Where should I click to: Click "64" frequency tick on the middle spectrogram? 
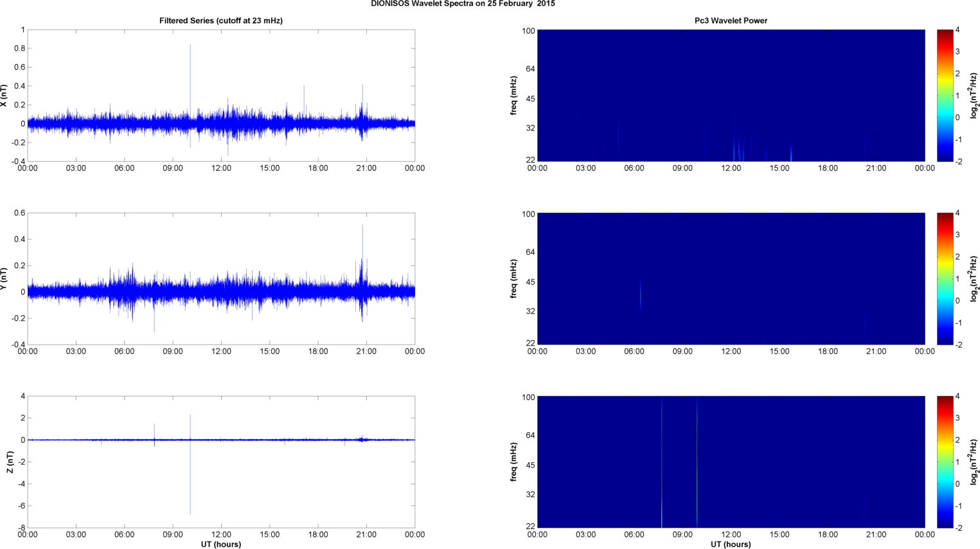[531, 252]
